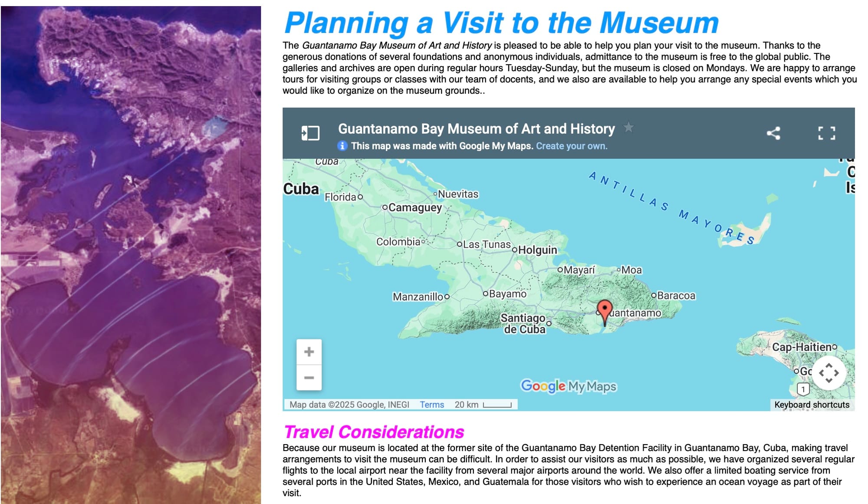Zoom out with the minus button
Screen dimensions: 868x504
coord(309,378)
